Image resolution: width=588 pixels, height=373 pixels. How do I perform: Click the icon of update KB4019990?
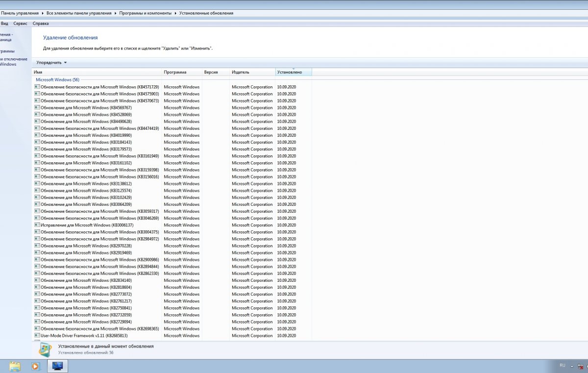click(37, 135)
